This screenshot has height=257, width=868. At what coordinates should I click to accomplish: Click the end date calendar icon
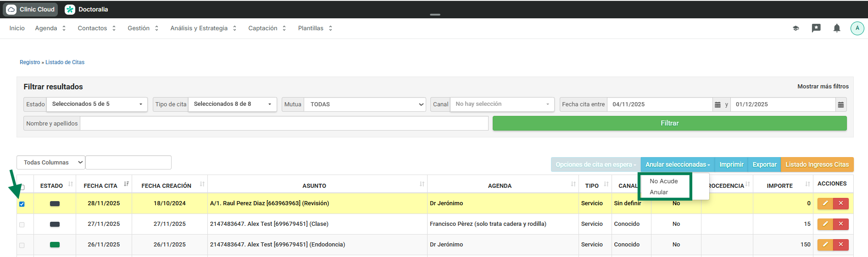click(840, 105)
